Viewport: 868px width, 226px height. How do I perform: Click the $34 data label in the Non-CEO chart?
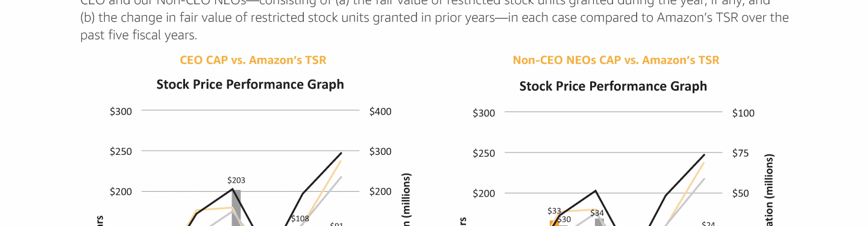(597, 213)
